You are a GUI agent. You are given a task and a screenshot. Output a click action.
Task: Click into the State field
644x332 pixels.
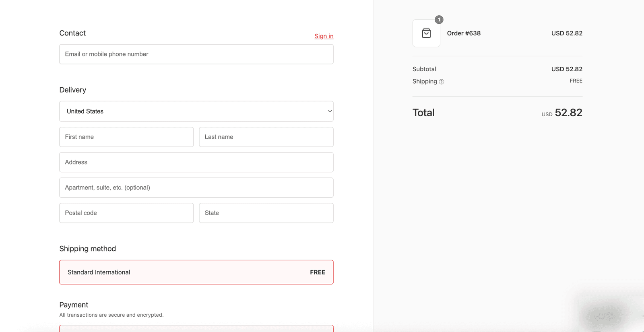tap(266, 213)
